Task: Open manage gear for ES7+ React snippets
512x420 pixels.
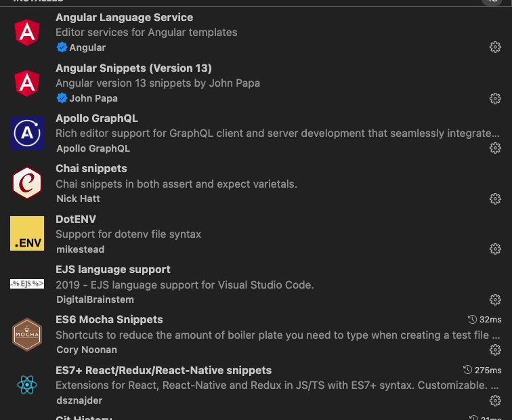Action: pyautogui.click(x=495, y=400)
